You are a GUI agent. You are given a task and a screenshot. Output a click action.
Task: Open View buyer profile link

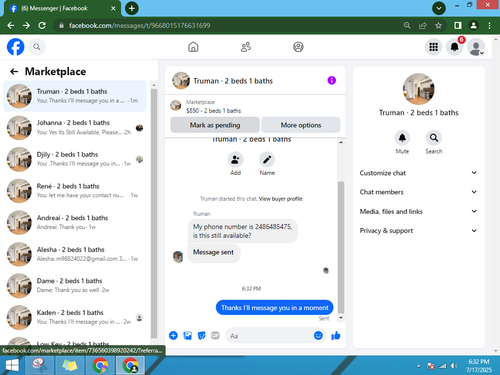coord(281,199)
